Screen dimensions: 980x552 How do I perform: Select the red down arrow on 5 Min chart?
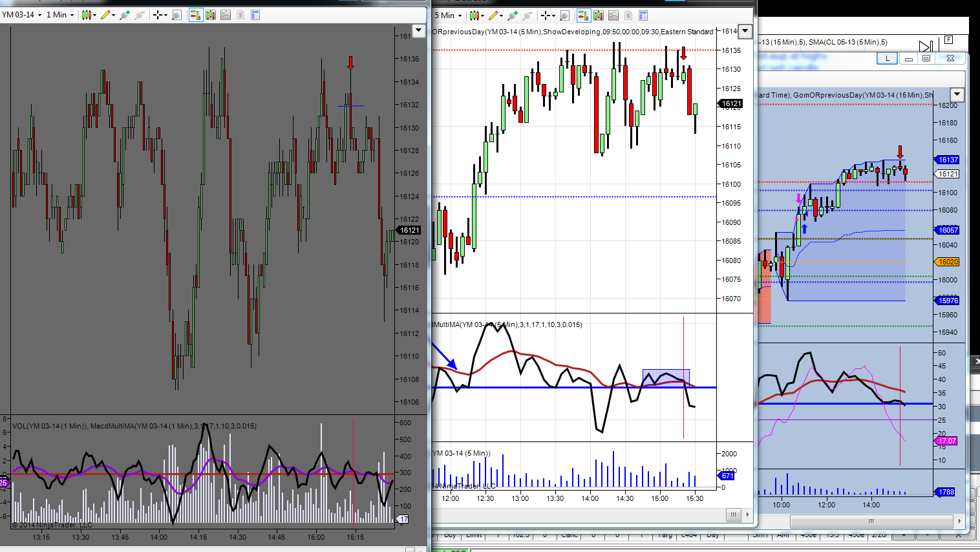click(683, 53)
